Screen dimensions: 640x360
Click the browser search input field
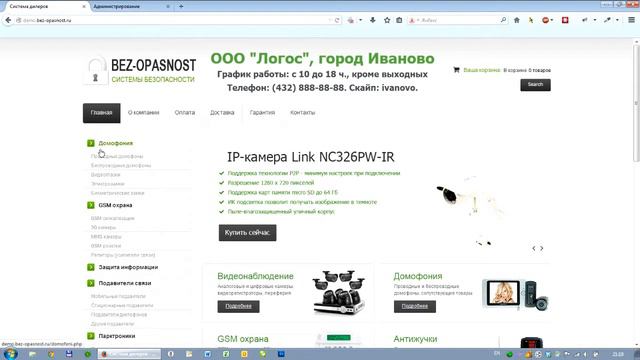458,20
